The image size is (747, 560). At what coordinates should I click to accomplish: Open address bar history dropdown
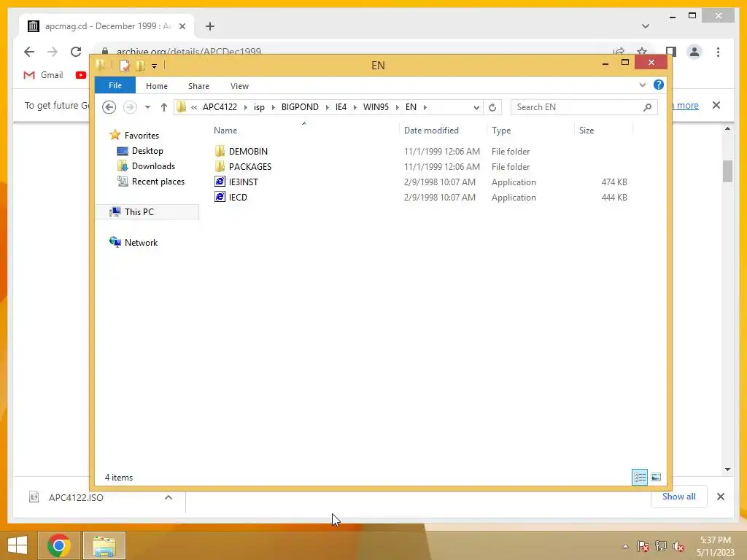coord(476,107)
